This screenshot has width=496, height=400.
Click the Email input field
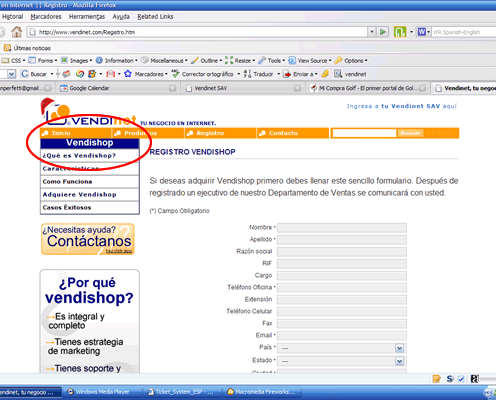342,336
